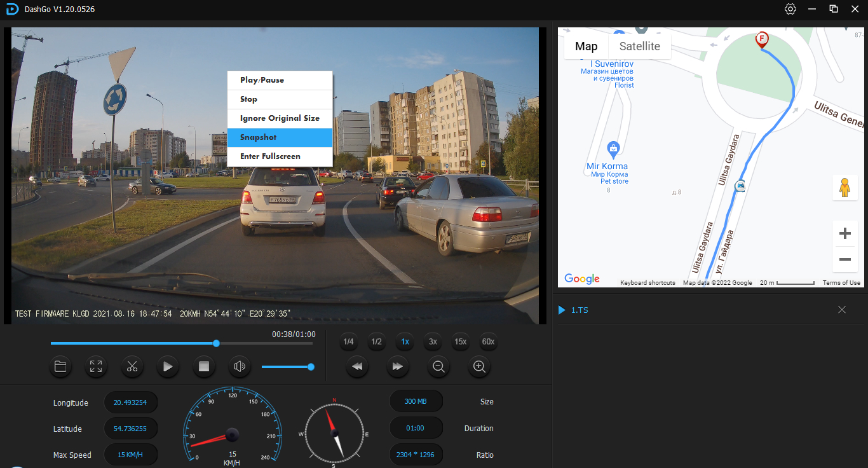
Task: Open video folder with folder icon
Action: [x=60, y=366]
